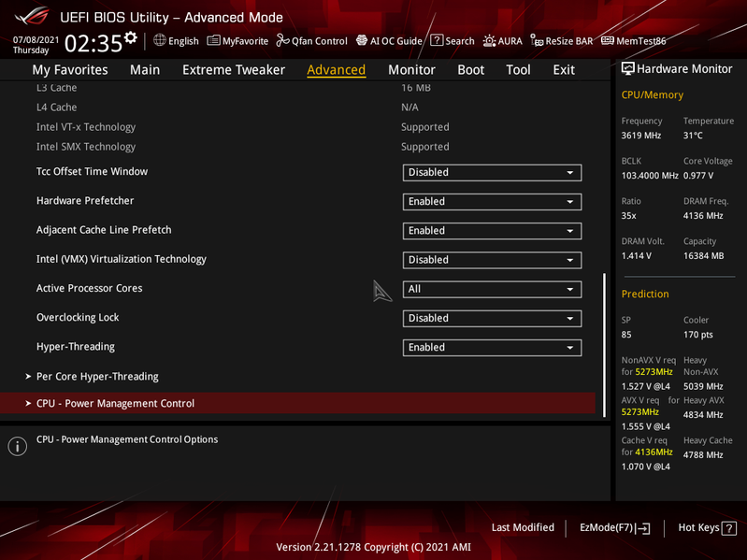Open Tcc Offset Time Window dropdown
This screenshot has width=747, height=560.
492,172
